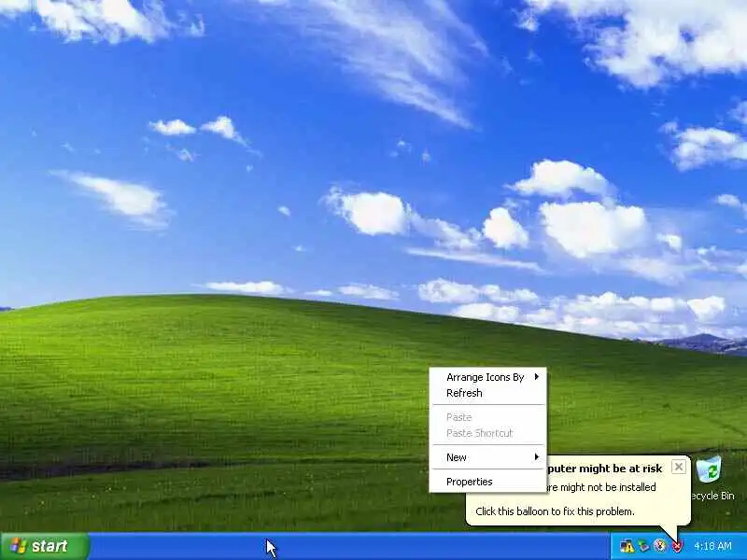Viewport: 747px width, 560px height.
Task: Click the Windows tour tray icon
Action: click(x=660, y=546)
